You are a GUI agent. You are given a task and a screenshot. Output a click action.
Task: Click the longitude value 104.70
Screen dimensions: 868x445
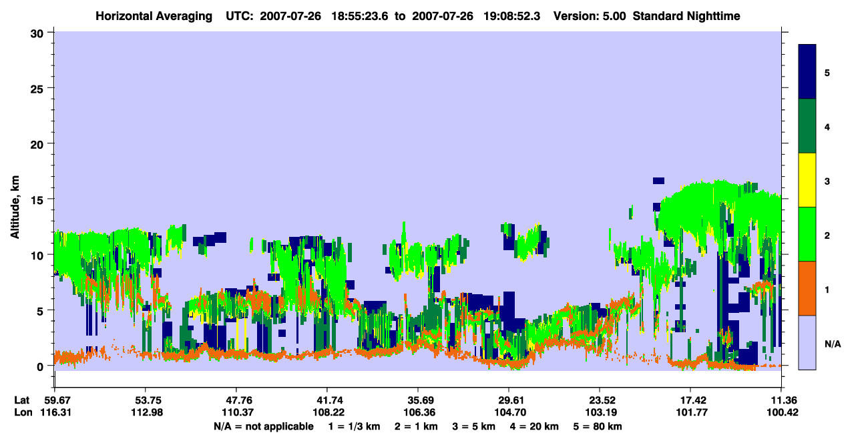click(x=509, y=412)
